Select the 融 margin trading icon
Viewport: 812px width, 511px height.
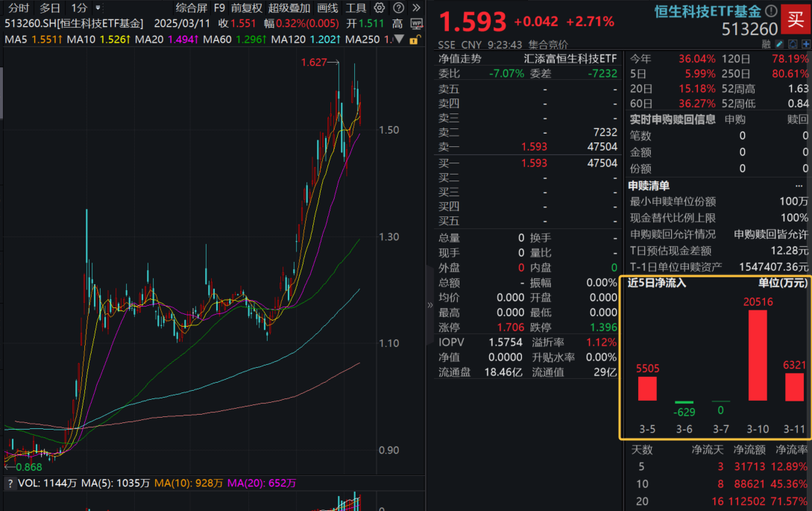[766, 44]
